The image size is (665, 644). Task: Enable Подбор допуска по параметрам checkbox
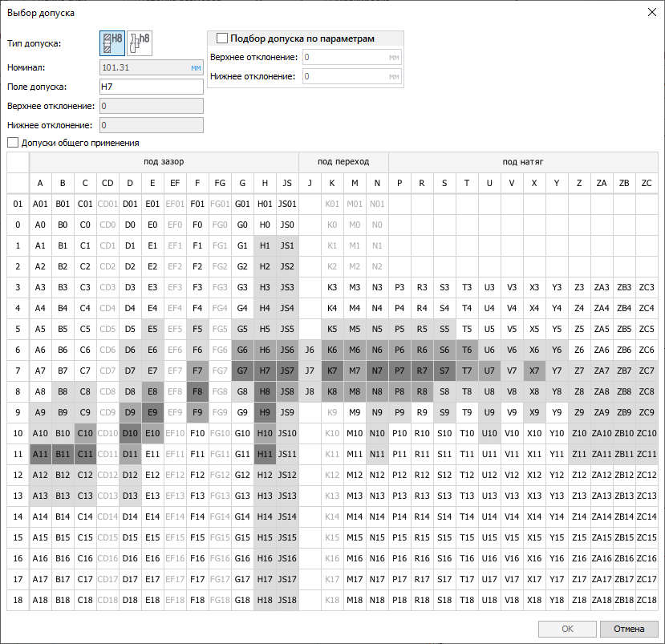(x=222, y=38)
